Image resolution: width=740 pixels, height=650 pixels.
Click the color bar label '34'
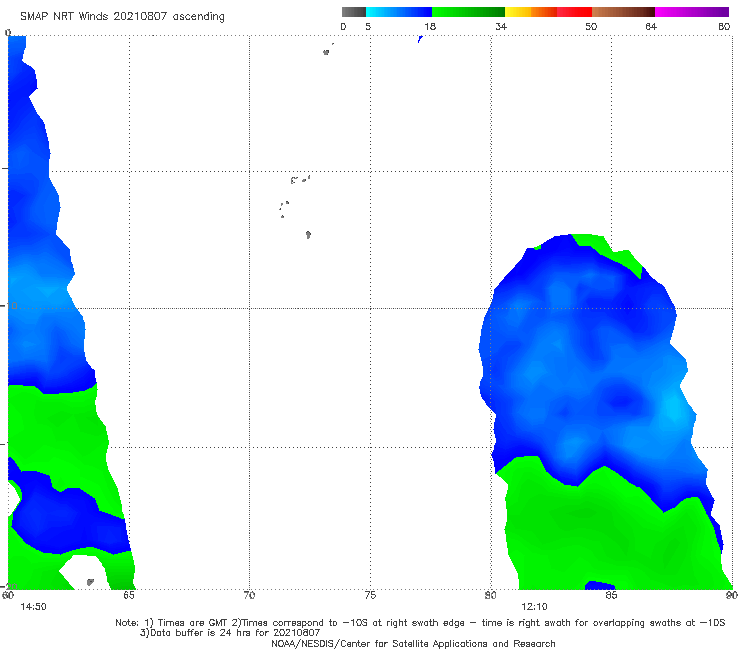501,26
